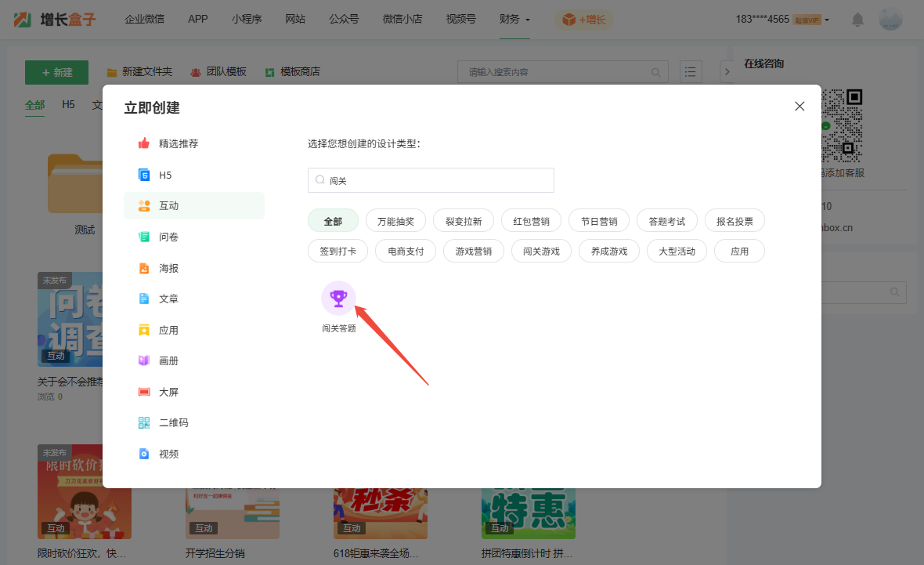Viewport: 924px width, 565px height.
Task: Switch to 企业微信 in top navigation
Action: 144,20
